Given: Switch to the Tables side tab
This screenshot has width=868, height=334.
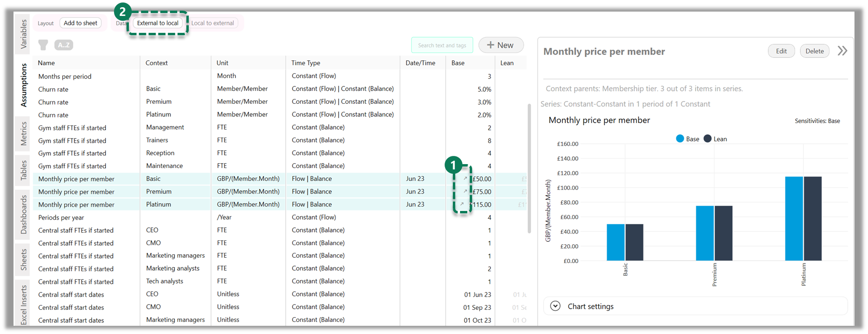Looking at the screenshot, I should 24,171.
